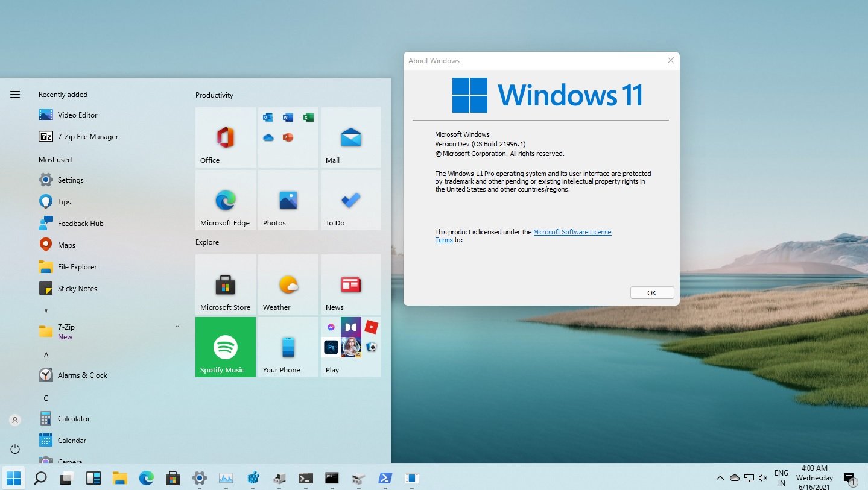
Task: Open Command Prompt from the taskbar
Action: coord(331,478)
